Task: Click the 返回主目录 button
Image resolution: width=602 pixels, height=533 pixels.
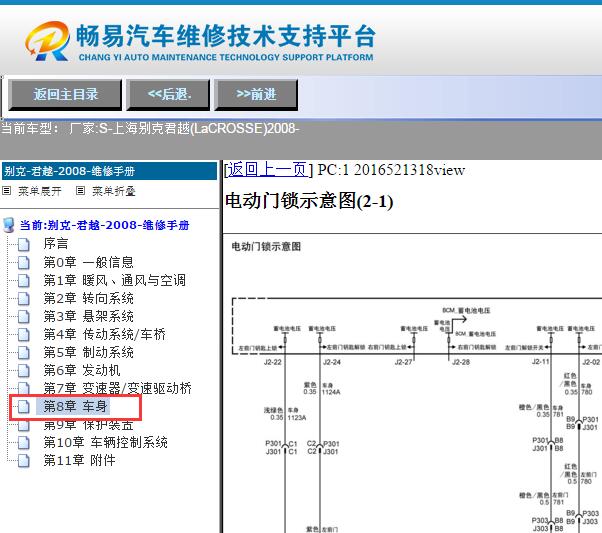Action: [x=65, y=94]
